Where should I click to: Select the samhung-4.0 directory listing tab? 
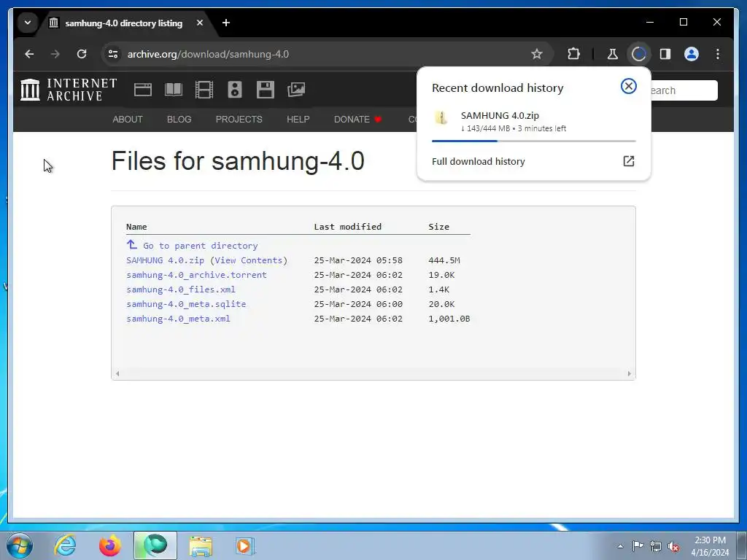click(x=124, y=23)
